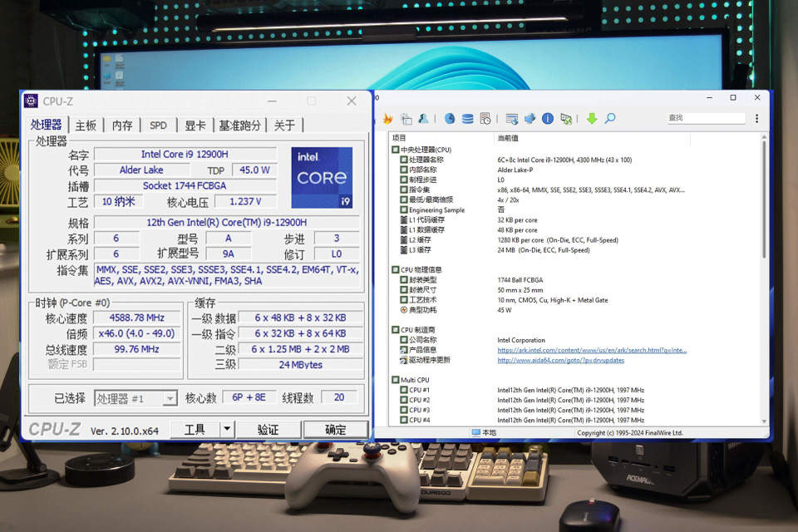This screenshot has width=798, height=532.
Task: Click the report-with-clock icon in AIDA64 toolbar
Action: pos(485,119)
